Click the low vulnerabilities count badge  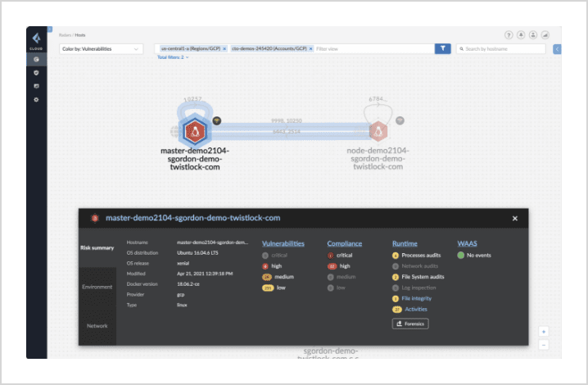[x=268, y=288]
